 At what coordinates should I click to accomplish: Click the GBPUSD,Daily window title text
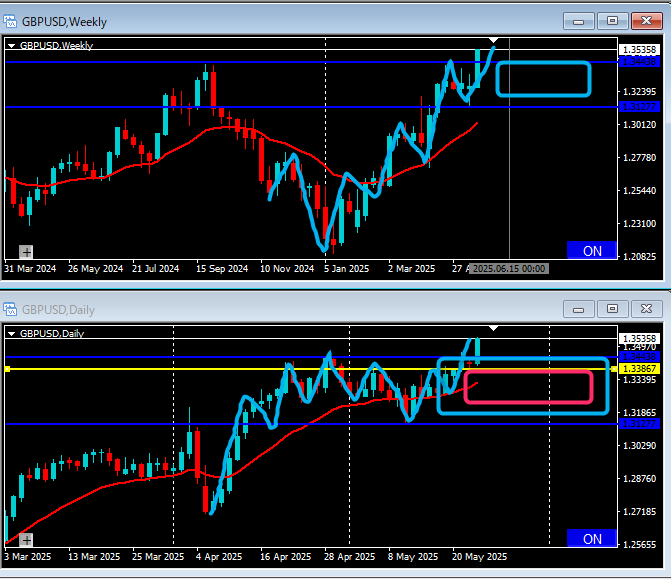pyautogui.click(x=58, y=309)
